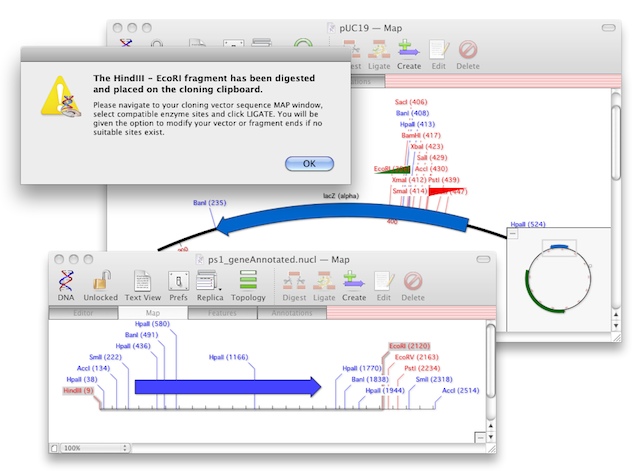
Task: Open the Annotations tab in ps1_geneAnnotated
Action: click(293, 313)
